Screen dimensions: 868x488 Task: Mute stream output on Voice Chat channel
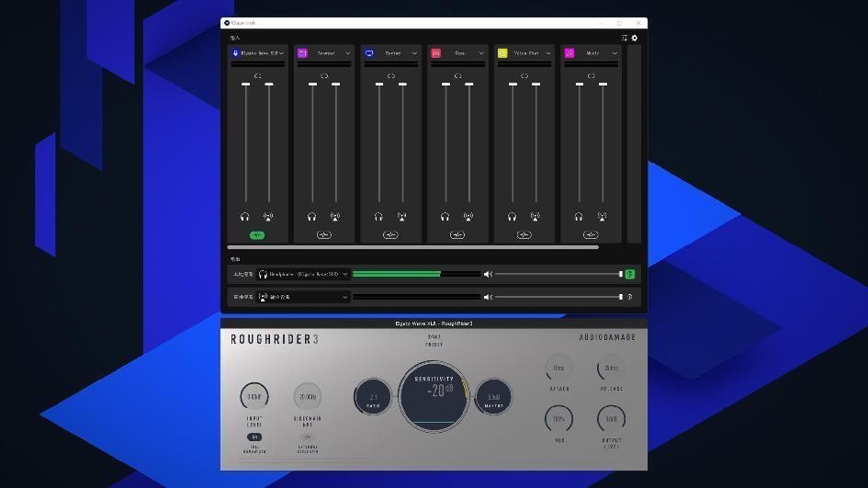point(535,217)
